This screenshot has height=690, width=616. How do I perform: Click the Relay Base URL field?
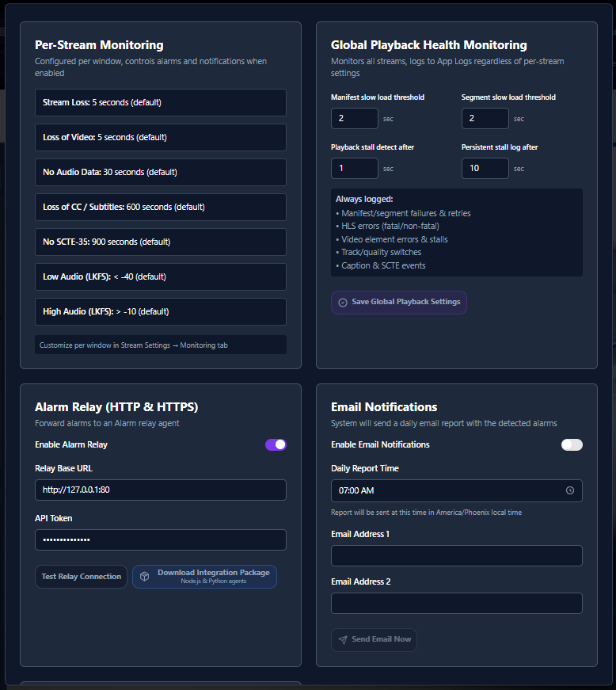pyautogui.click(x=161, y=490)
